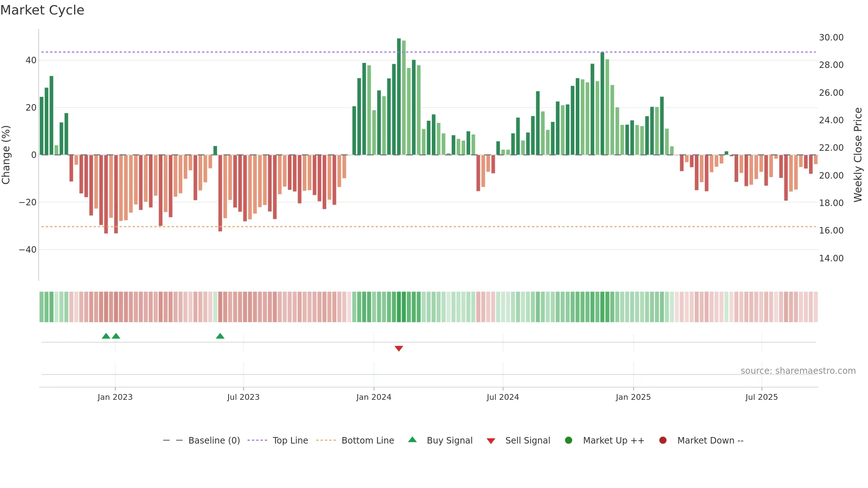Toggle the Buy Signal legend entry
Viewport: 868px width, 488px height.
[440, 440]
